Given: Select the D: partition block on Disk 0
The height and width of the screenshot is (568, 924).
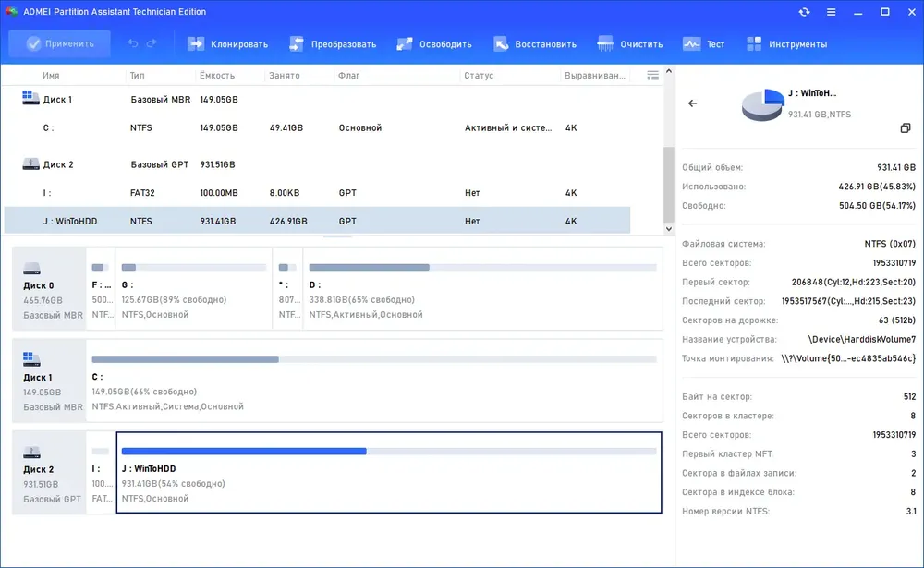Looking at the screenshot, I should coord(482,289).
